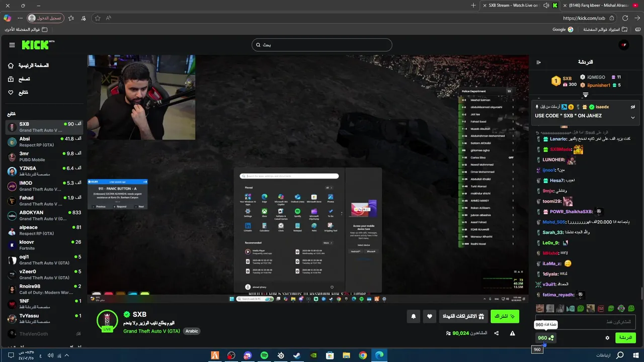644x362 pixels.
Task: Open the Kick hamburger sidebar menu
Action: 12,45
